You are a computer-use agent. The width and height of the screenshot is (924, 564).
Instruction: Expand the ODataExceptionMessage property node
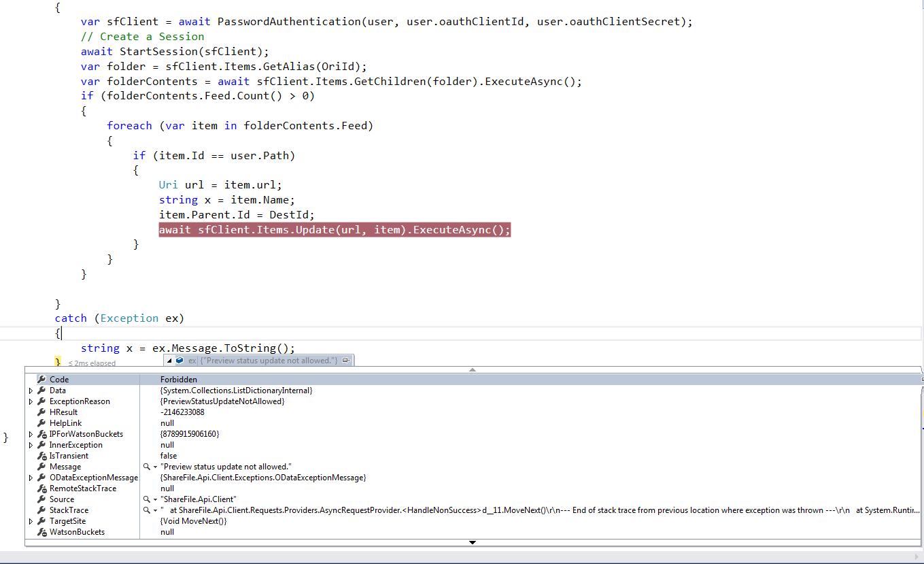point(31,478)
